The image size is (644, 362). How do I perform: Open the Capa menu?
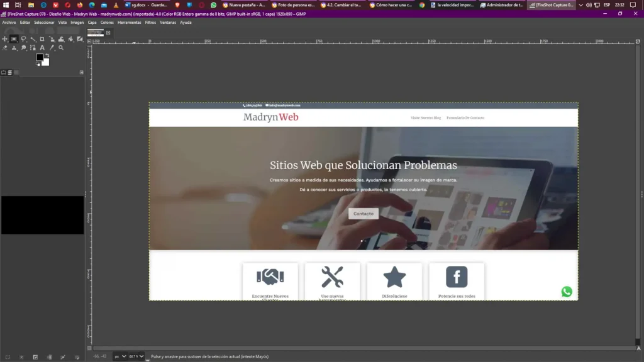92,22
